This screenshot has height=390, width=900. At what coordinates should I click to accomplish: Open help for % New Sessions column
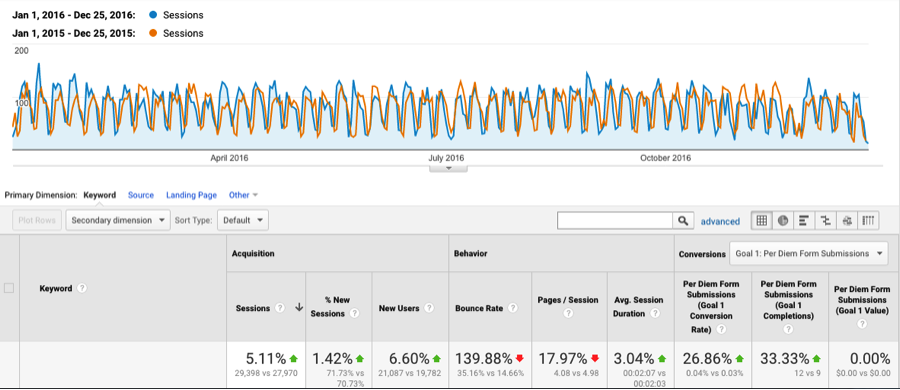click(355, 314)
